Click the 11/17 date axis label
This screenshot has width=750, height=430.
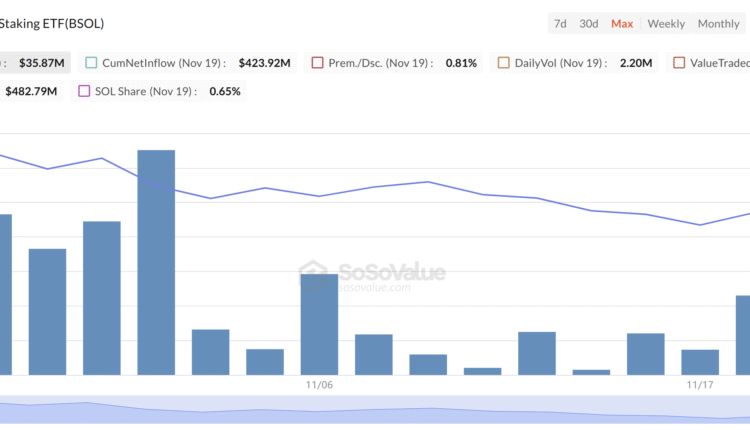pyautogui.click(x=700, y=384)
